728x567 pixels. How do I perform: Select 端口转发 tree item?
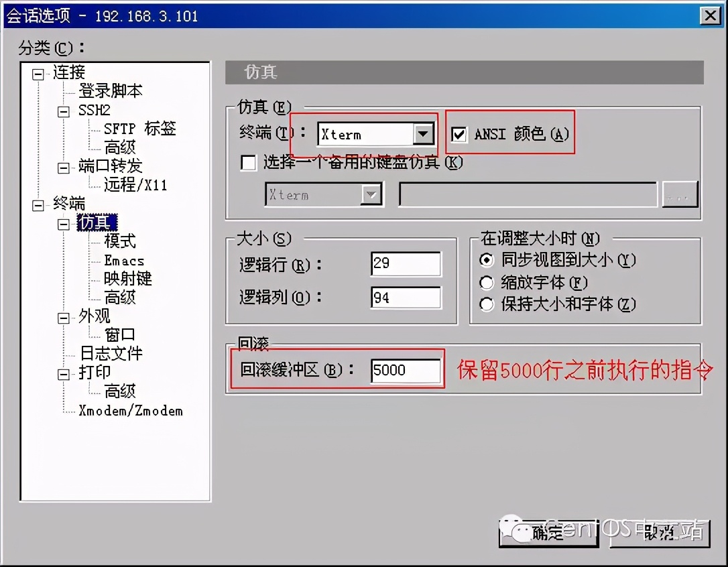click(111, 166)
